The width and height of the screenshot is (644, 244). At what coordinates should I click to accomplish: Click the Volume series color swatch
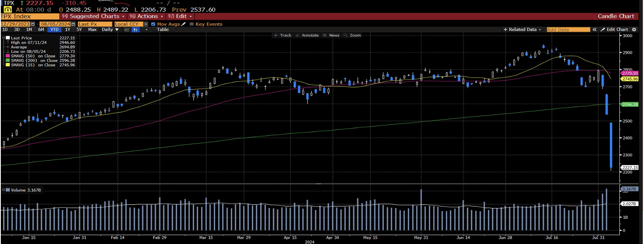coord(8,190)
